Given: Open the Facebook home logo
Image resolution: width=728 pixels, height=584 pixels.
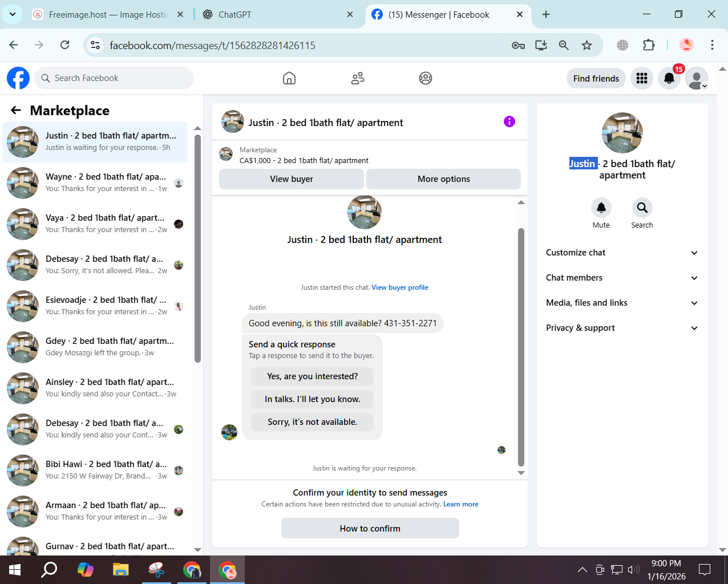Looking at the screenshot, I should 18,78.
